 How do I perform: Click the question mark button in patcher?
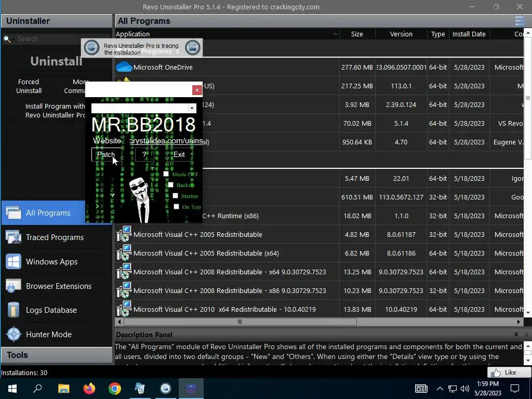[144, 154]
